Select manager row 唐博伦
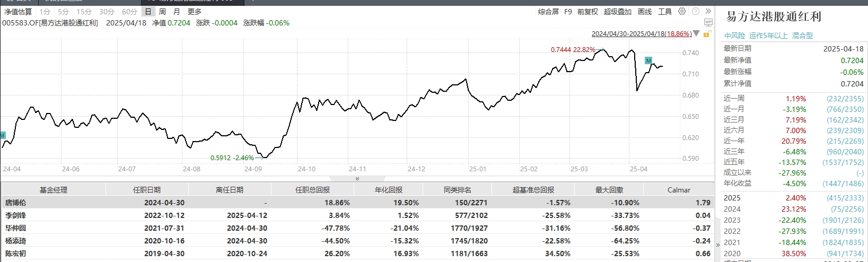The height and width of the screenshot is (262, 868). (357, 203)
